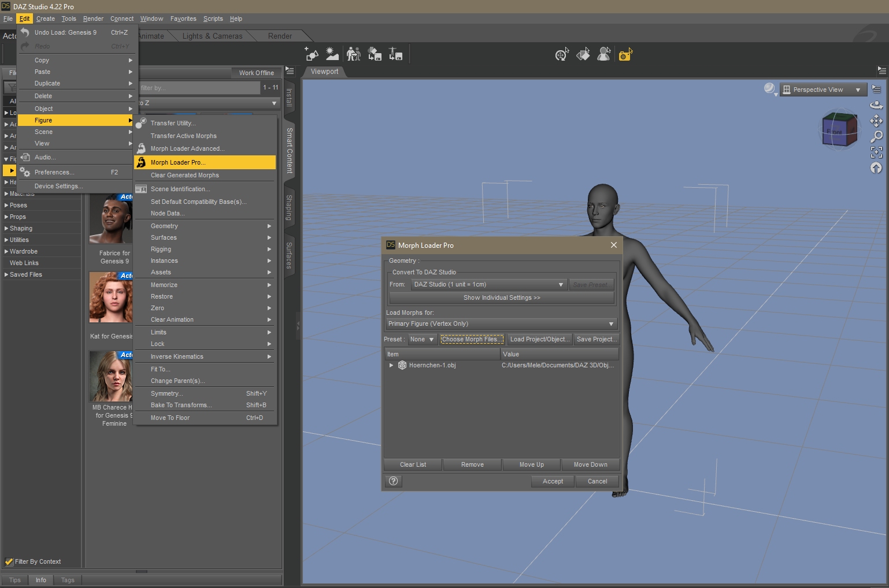Open the Load Morphs for dropdown
Image resolution: width=889 pixels, height=588 pixels.
[501, 323]
